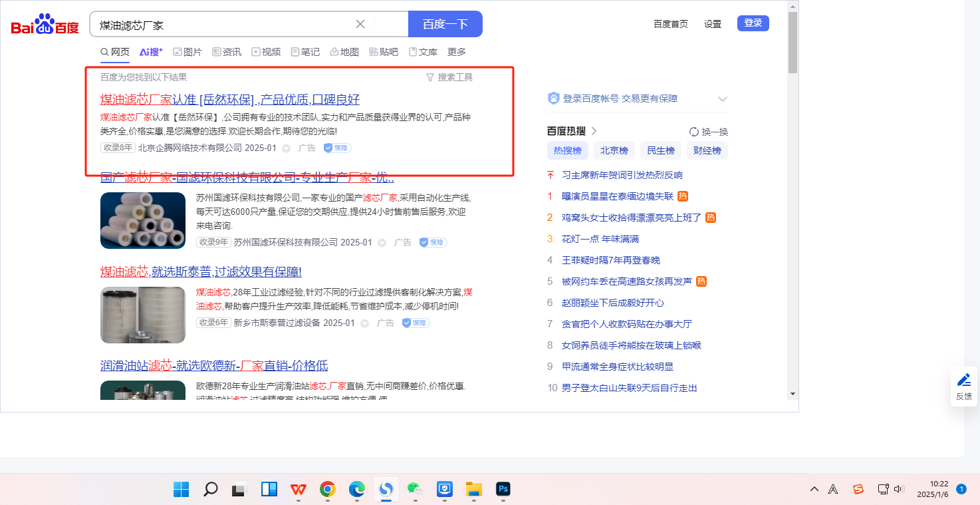Launch Photoshop from the taskbar
This screenshot has width=980, height=505.
tap(503, 490)
